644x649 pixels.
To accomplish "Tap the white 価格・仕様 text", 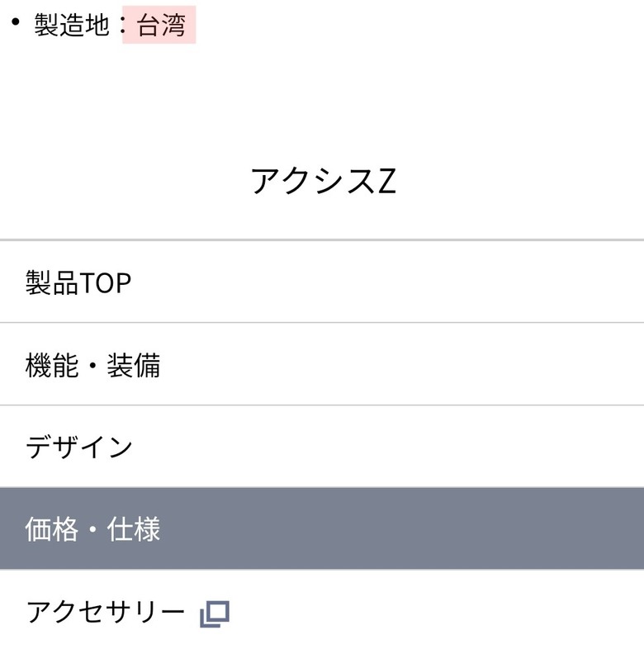I will (x=92, y=529).
